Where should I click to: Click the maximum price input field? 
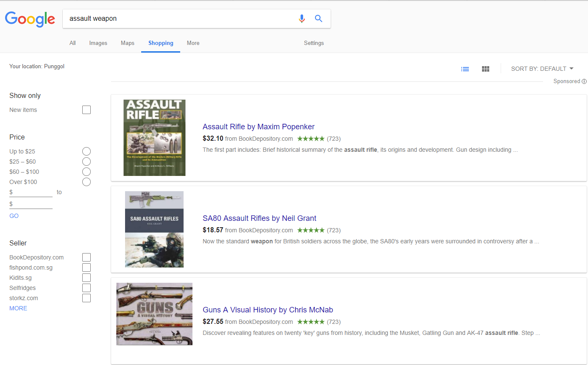pyautogui.click(x=31, y=204)
